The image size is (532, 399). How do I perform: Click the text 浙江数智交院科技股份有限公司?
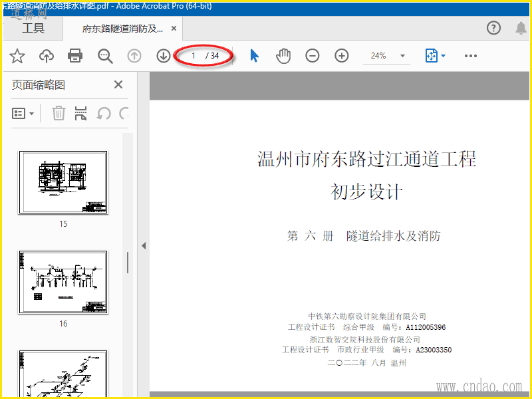pyautogui.click(x=364, y=339)
